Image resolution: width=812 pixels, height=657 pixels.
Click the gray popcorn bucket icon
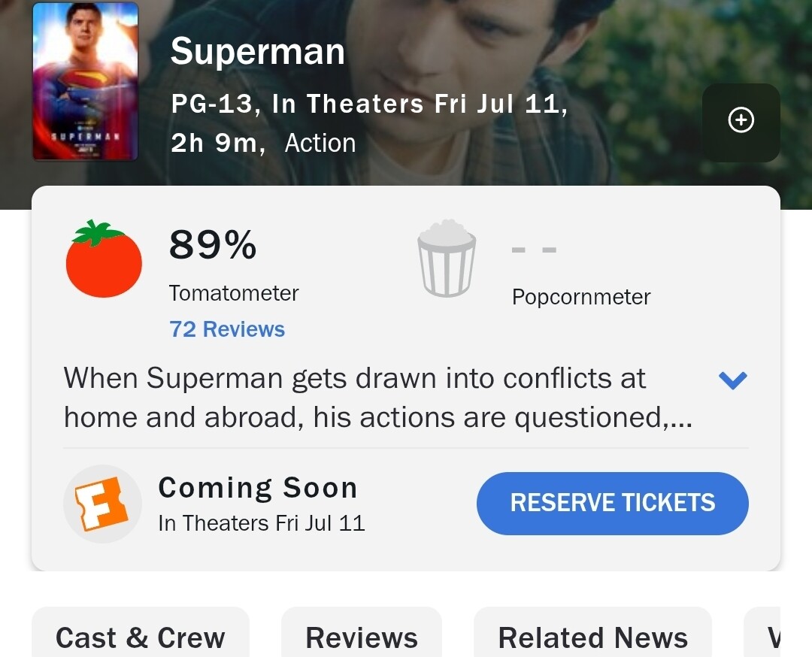pyautogui.click(x=447, y=257)
